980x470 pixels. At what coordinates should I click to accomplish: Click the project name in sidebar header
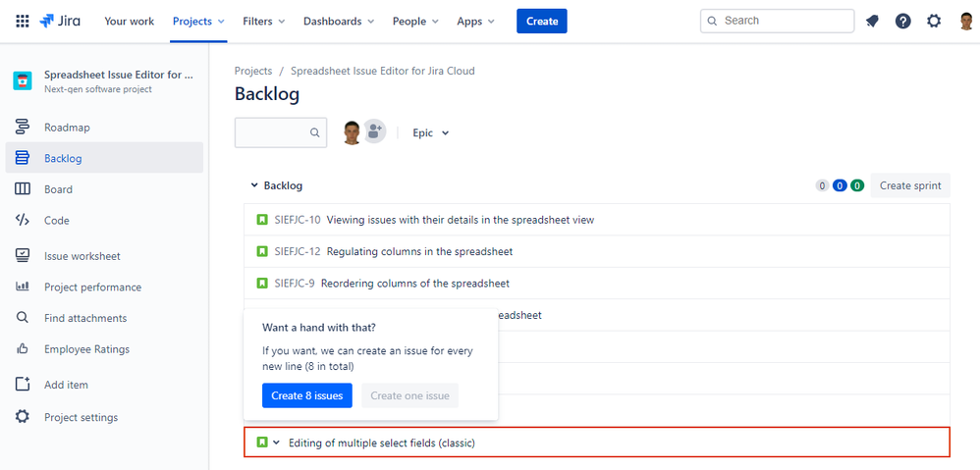tap(119, 75)
